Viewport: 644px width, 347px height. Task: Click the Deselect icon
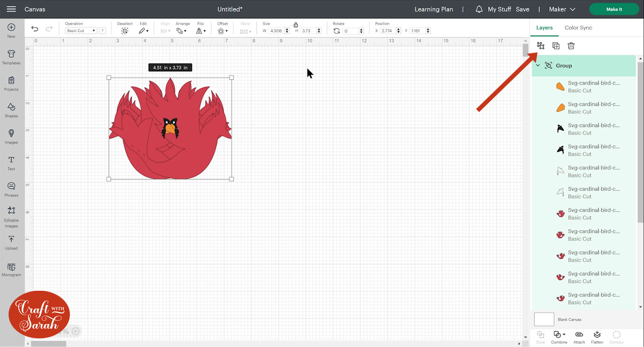125,31
